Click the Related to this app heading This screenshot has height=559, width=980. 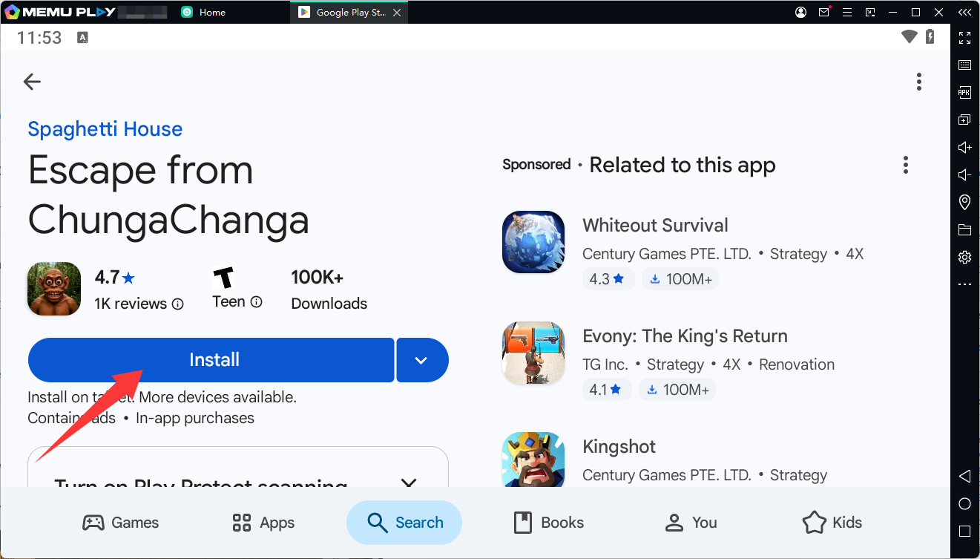[x=683, y=166]
